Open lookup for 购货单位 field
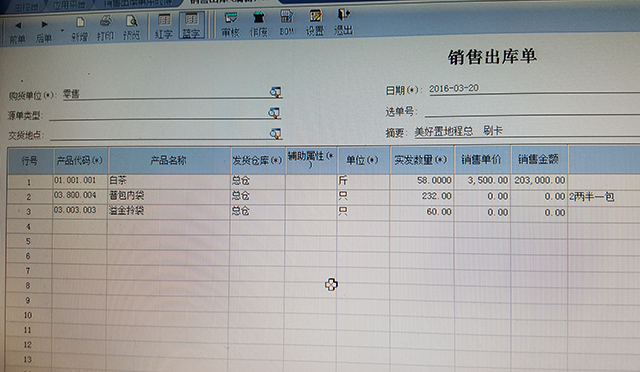The height and width of the screenshot is (372, 640). pos(276,92)
